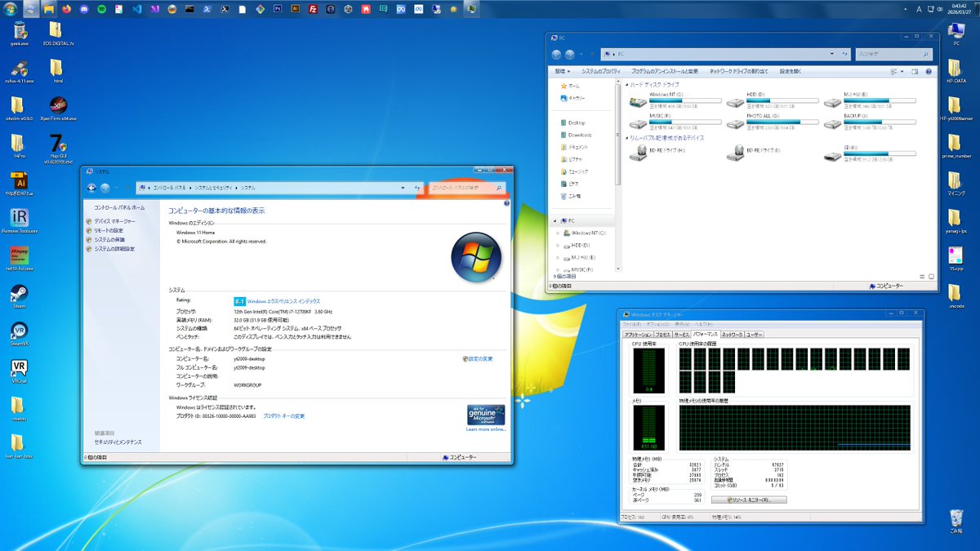
Task: Open the File Explorer taskbar icon
Action: pos(49,9)
